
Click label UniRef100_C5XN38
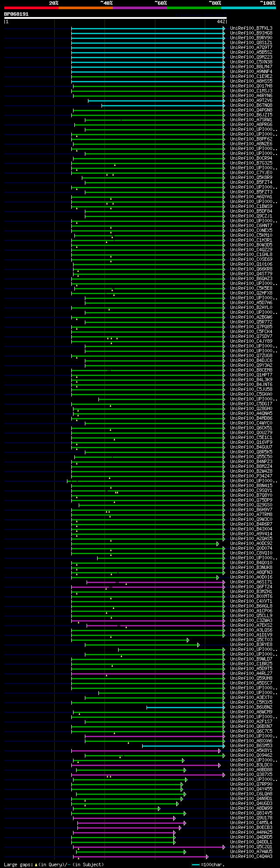(251, 62)
